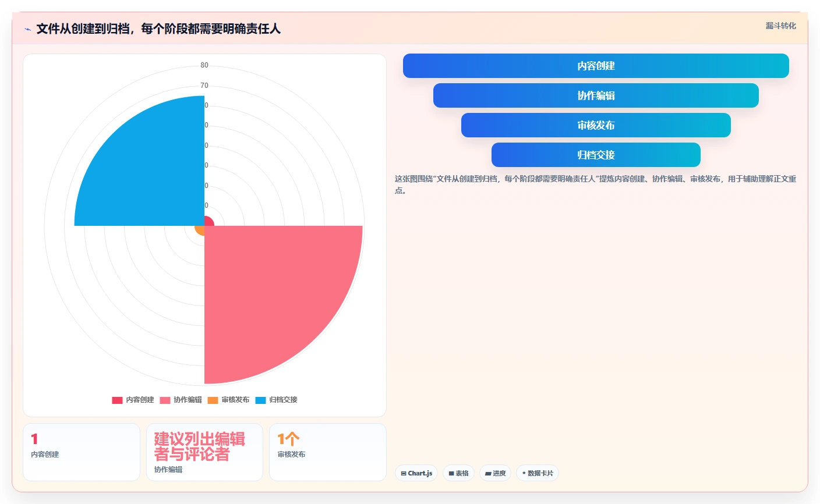Select the Chart.js tag chip

tap(416, 473)
